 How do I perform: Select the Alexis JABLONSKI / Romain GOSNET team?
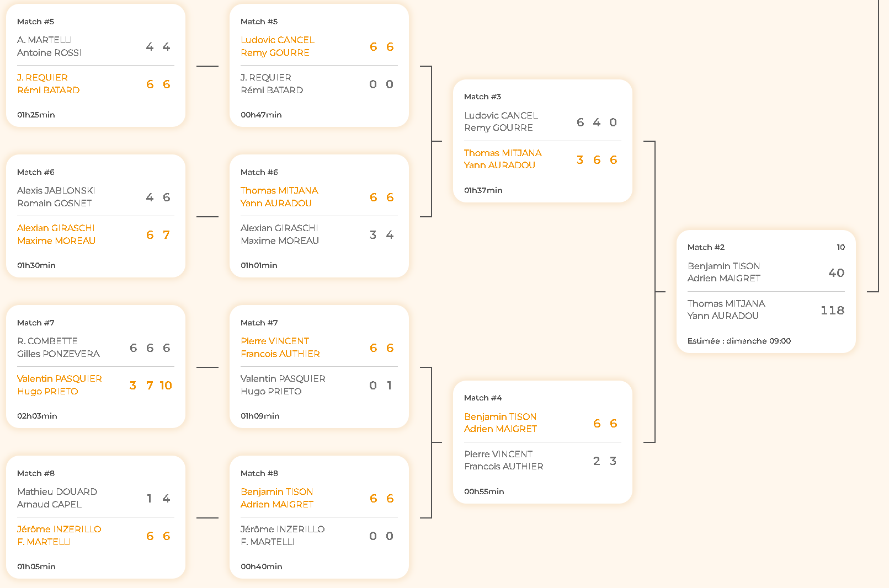coord(56,197)
